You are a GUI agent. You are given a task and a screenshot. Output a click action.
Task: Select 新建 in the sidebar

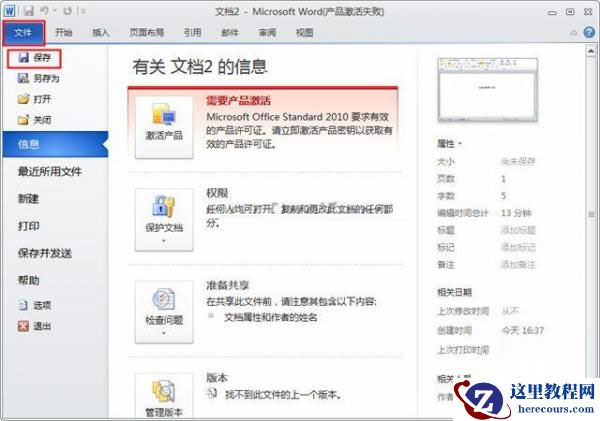pos(29,199)
